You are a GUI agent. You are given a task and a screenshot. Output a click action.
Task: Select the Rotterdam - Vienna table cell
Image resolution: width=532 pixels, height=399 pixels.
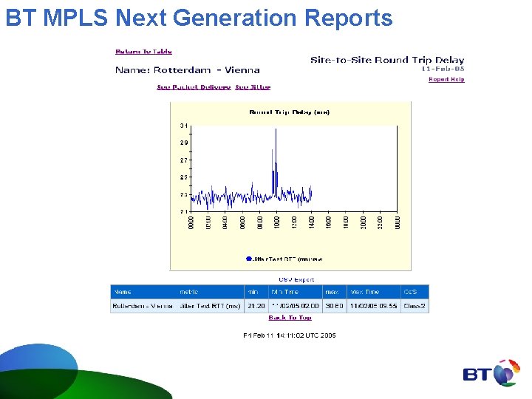pos(142,306)
